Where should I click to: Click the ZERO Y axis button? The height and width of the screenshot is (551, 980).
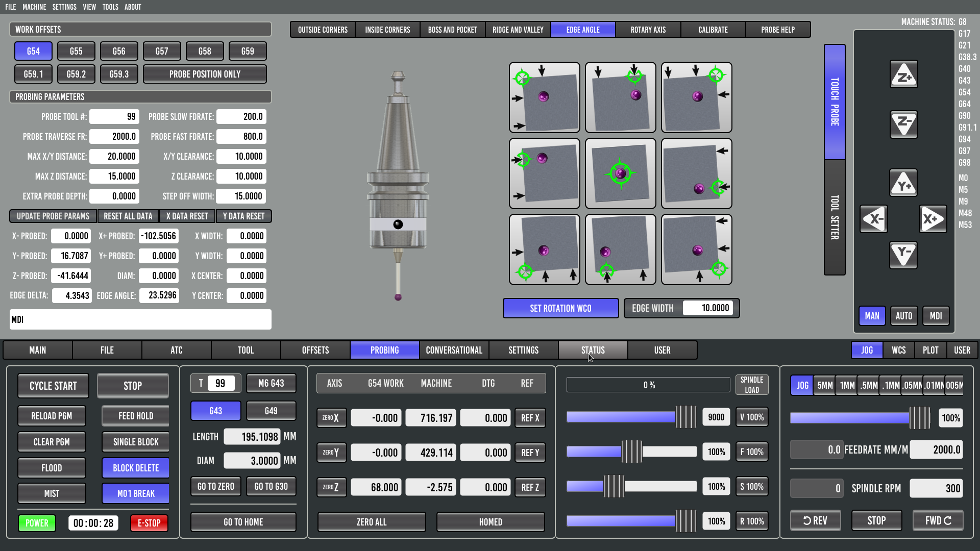[x=331, y=453]
